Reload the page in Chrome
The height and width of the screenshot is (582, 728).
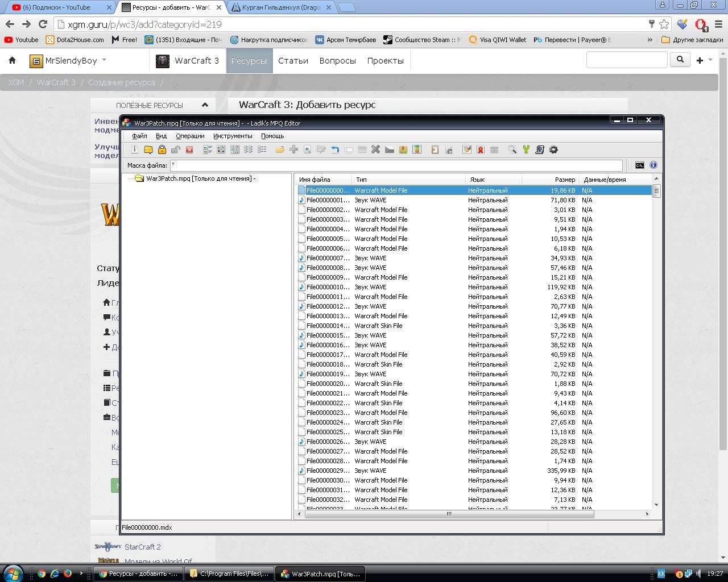43,24
